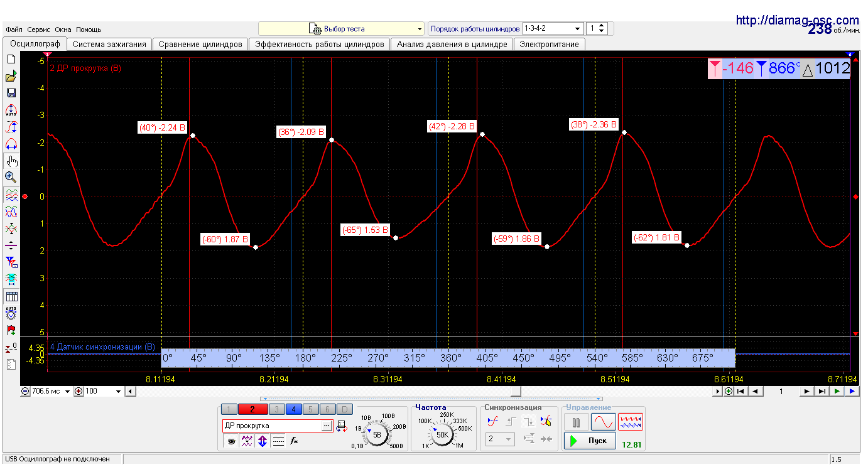Click the marker flags tool icon

(11, 262)
